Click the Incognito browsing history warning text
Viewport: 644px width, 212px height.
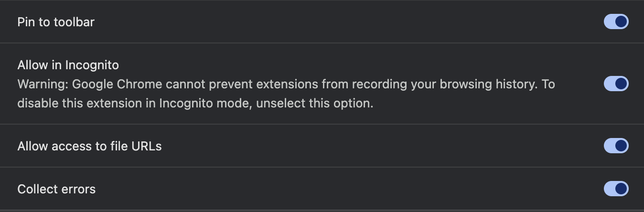click(x=286, y=85)
